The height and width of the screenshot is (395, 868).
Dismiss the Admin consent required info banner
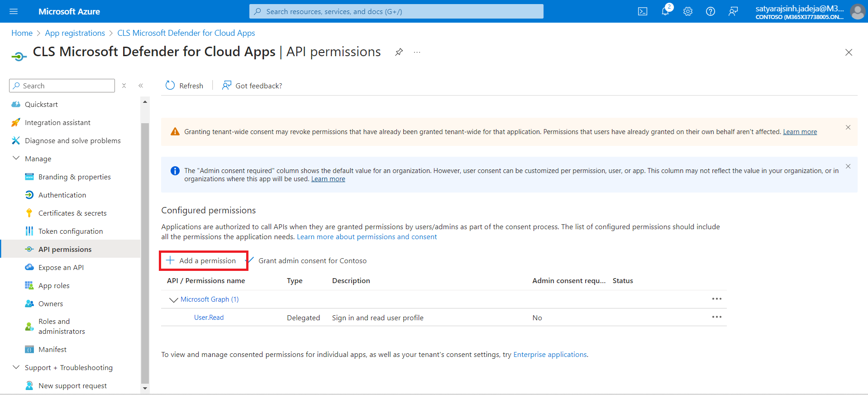848,166
